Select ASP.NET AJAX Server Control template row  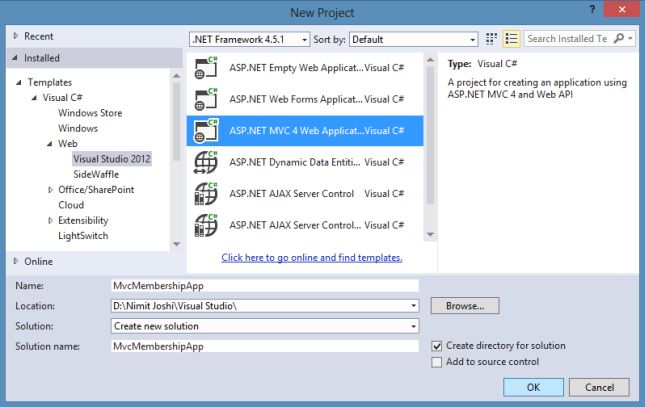point(305,194)
